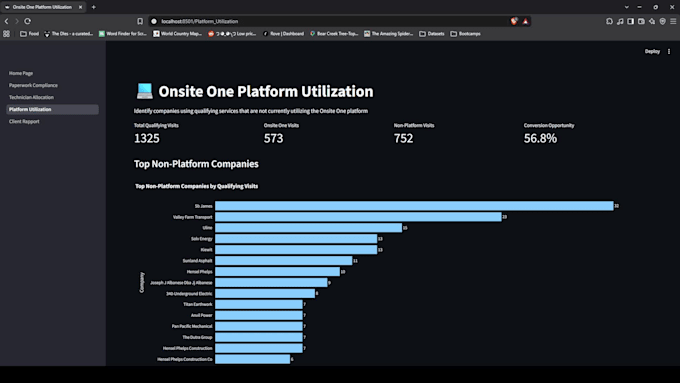Image resolution: width=680 pixels, height=383 pixels.
Task: Open the Low price bookmark
Action: pyautogui.click(x=232, y=34)
